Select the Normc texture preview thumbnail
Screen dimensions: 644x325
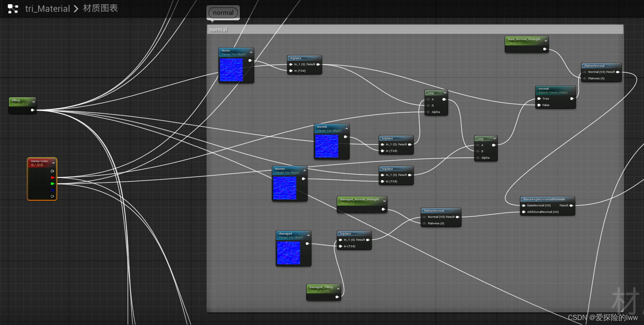coord(284,188)
